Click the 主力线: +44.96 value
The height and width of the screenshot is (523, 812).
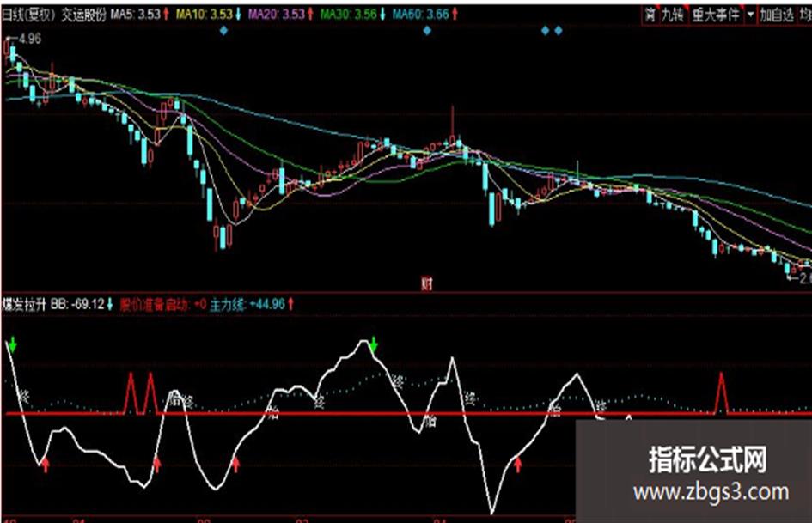(247, 304)
